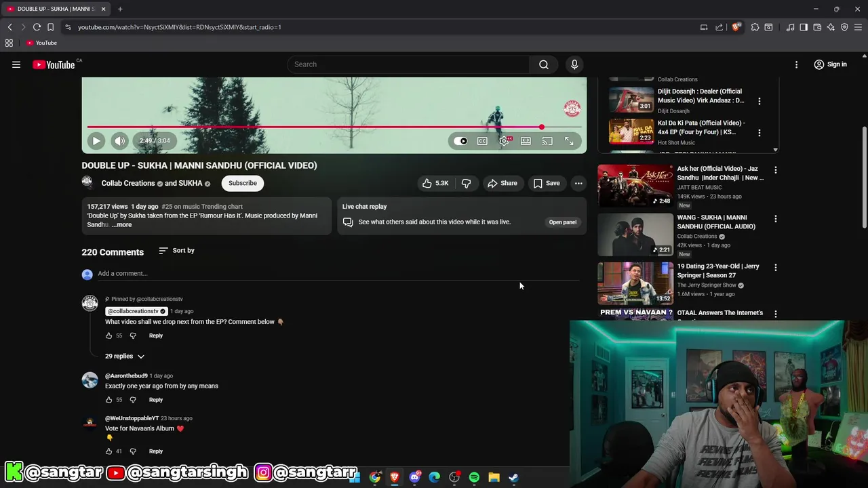Open a new browser tab

(120, 9)
